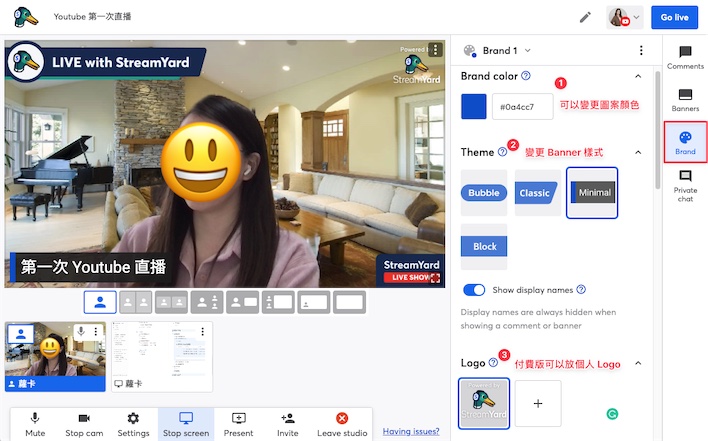This screenshot has width=708, height=441.
Task: Select the Brand panel tab
Action: (685, 143)
